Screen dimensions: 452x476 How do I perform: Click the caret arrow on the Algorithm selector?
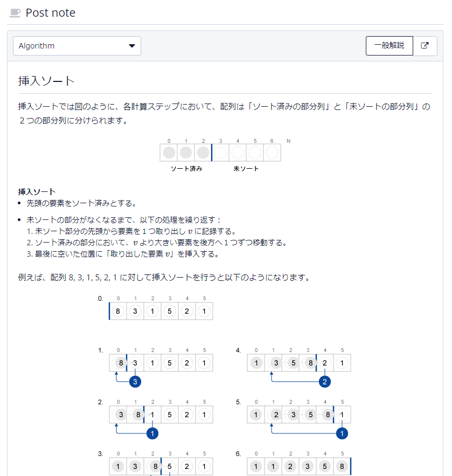pos(132,46)
